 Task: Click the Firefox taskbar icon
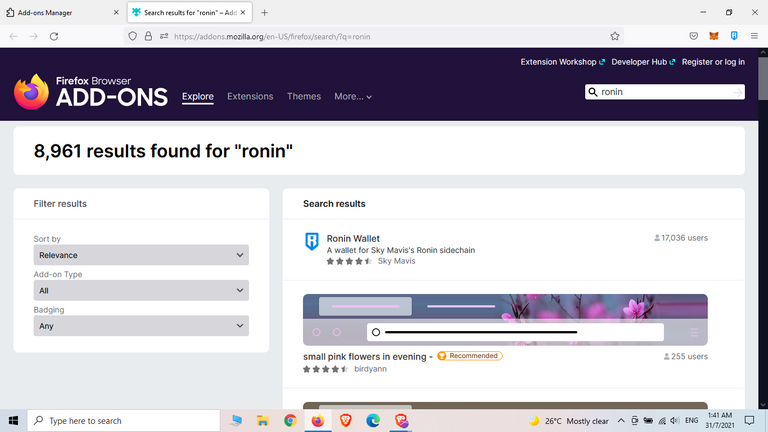tap(318, 421)
